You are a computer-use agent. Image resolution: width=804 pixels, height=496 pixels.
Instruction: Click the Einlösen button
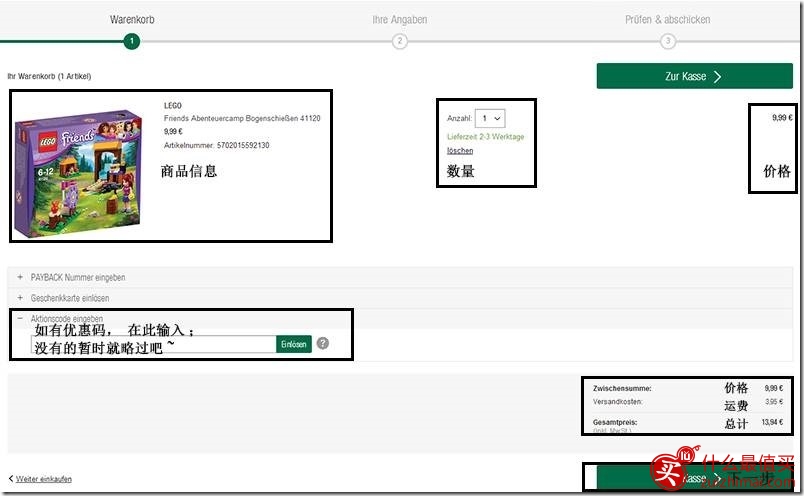point(294,344)
